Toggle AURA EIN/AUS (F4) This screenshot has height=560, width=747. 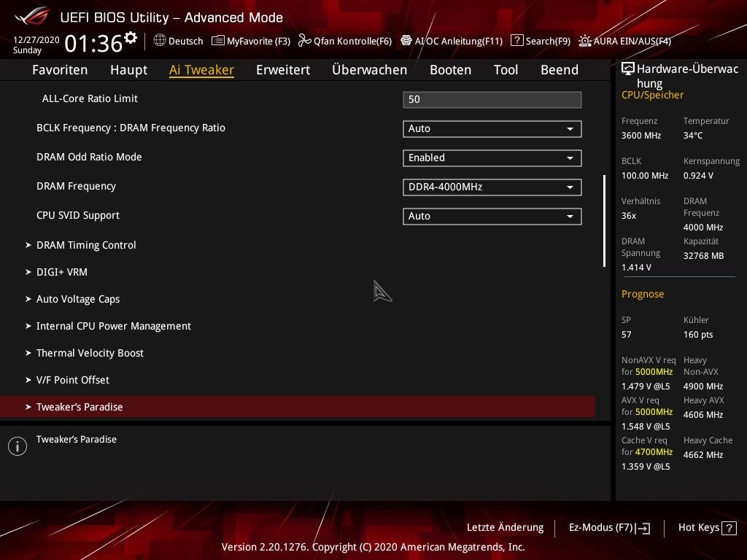click(625, 41)
